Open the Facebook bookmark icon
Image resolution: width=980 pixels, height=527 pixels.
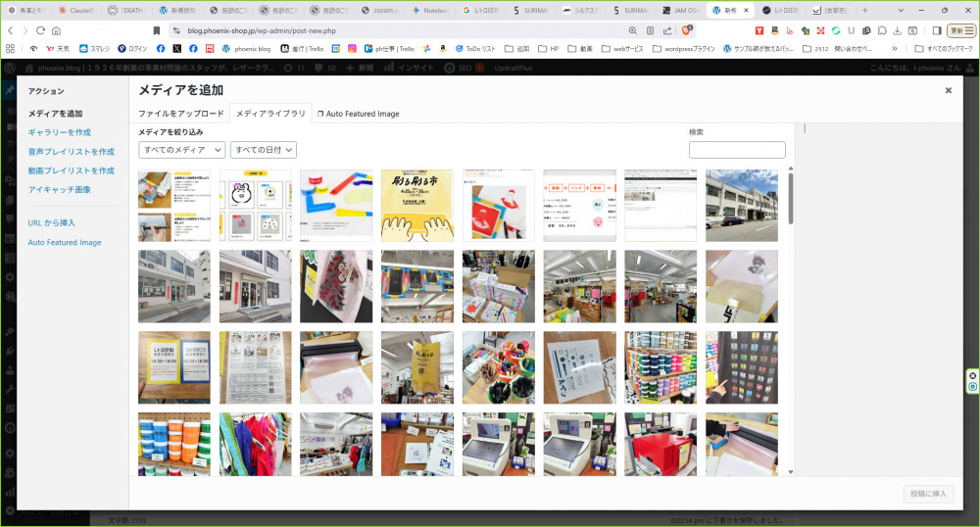[161, 48]
